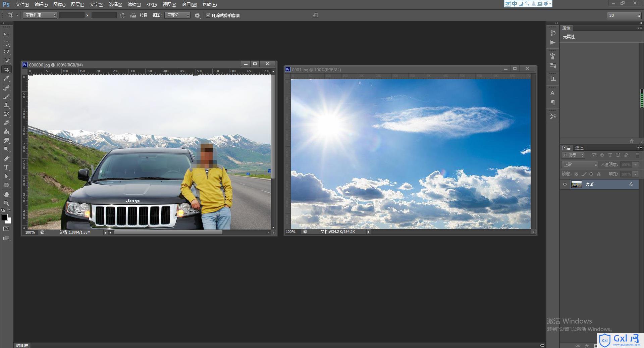Image resolution: width=644 pixels, height=348 pixels.
Task: Open the 三等分 overlay view dropdown
Action: (x=177, y=15)
